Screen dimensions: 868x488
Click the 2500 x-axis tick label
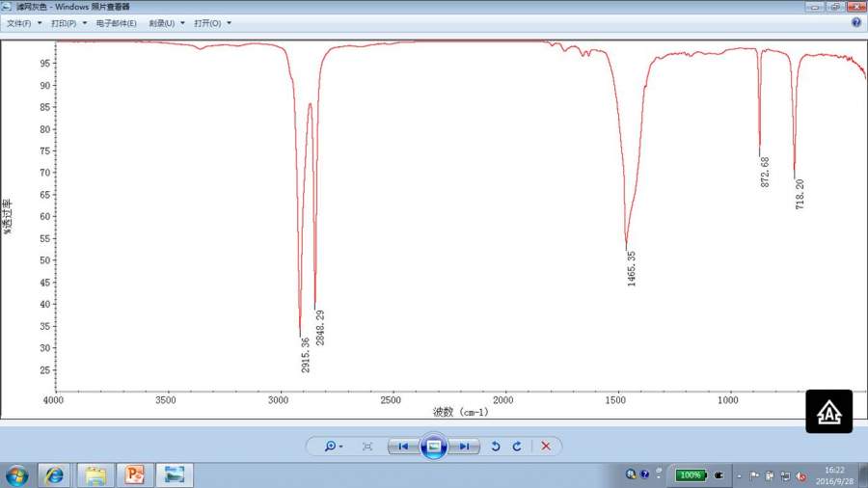click(x=391, y=400)
